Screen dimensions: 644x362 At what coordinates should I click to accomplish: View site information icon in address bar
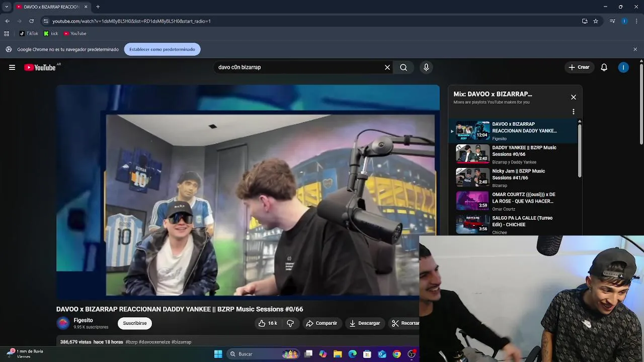(46, 21)
